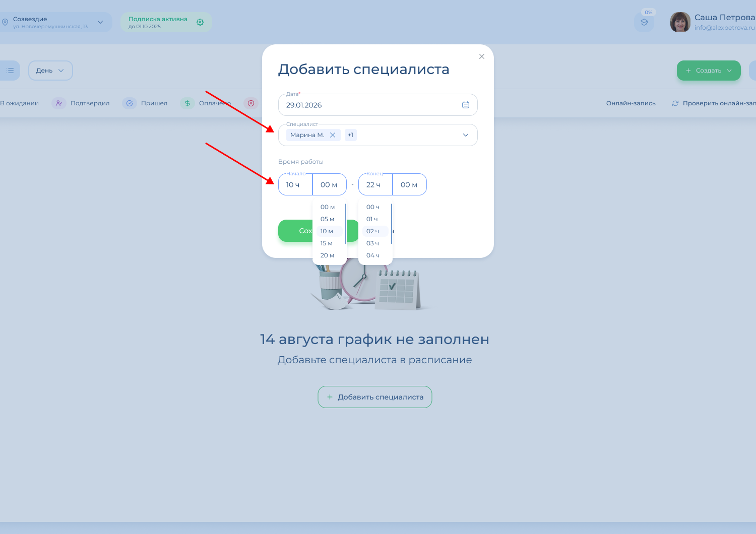Viewport: 756px width, 534px height.
Task: Click the minutes list scrollbar
Action: coord(345,224)
